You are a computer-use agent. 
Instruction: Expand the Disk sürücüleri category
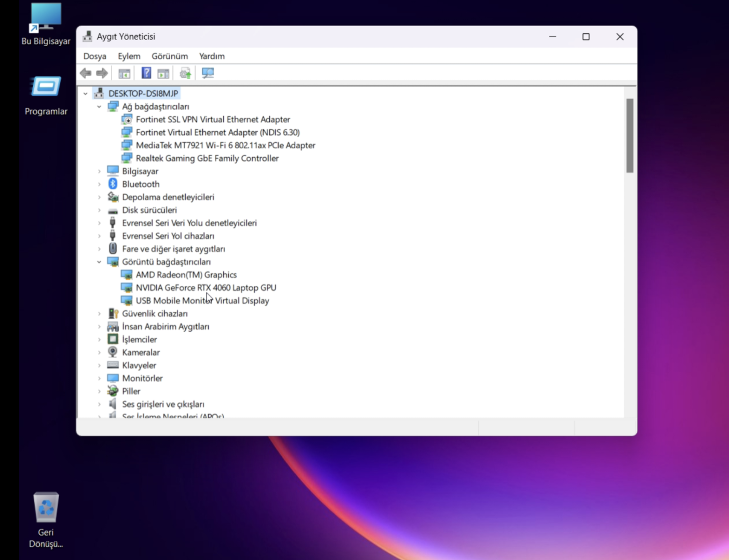(99, 210)
